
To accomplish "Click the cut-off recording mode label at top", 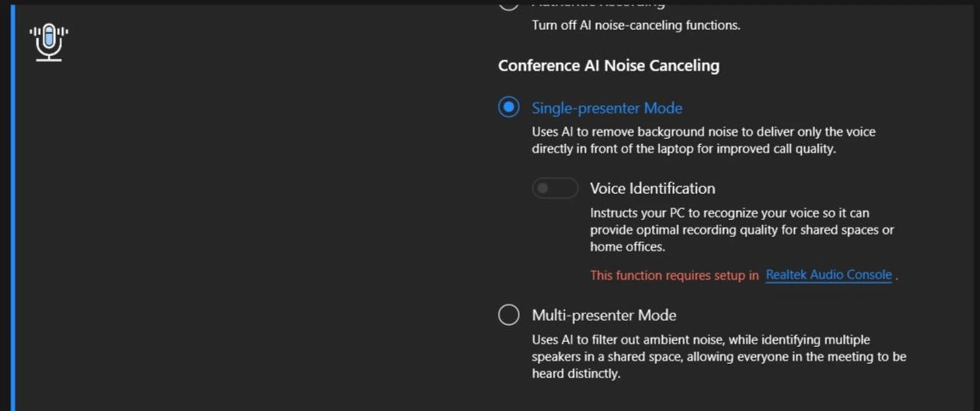I will (598, 4).
